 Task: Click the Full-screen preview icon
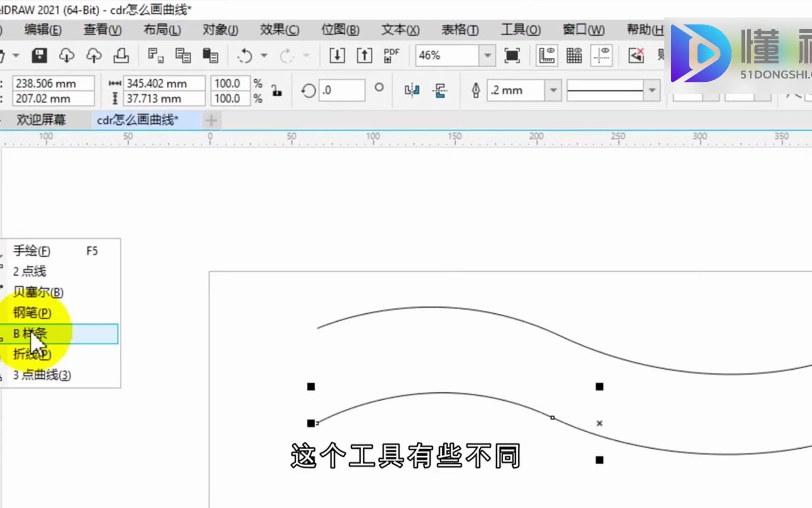pyautogui.click(x=512, y=56)
